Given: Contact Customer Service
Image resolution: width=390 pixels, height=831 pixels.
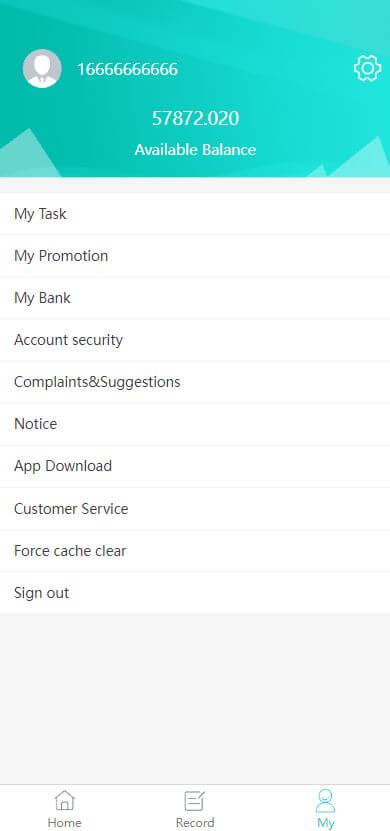Looking at the screenshot, I should click(195, 508).
